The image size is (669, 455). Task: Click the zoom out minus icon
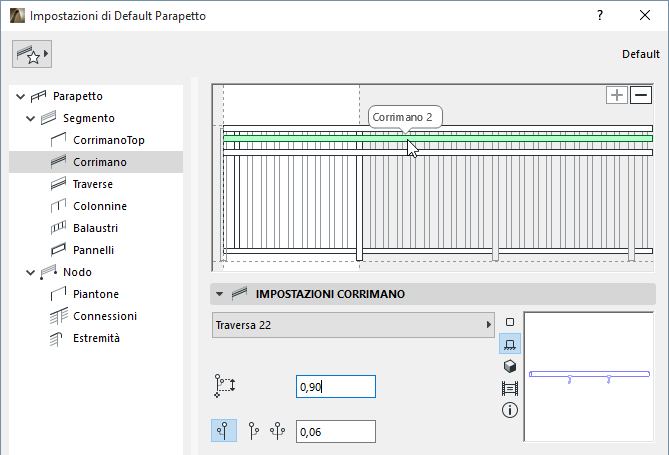coord(641,95)
